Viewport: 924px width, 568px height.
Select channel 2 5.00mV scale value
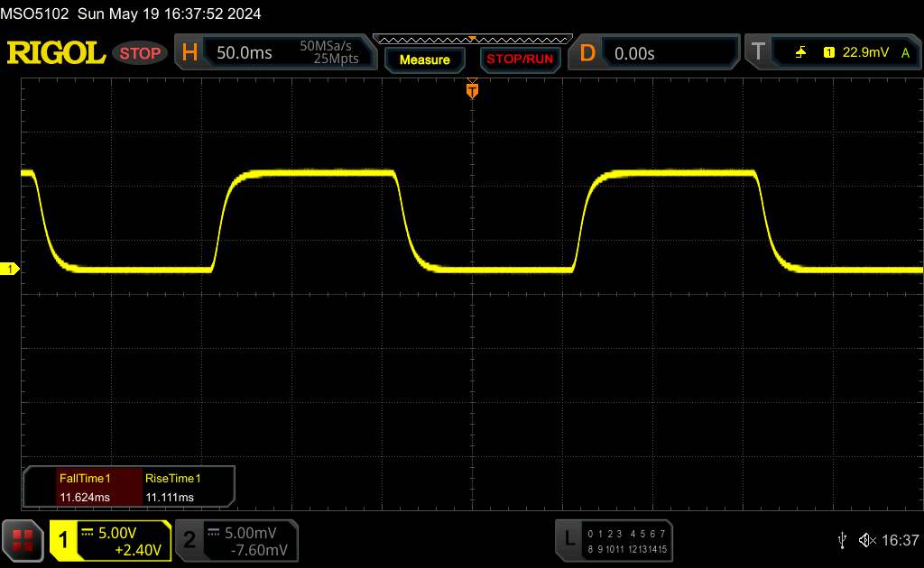251,533
